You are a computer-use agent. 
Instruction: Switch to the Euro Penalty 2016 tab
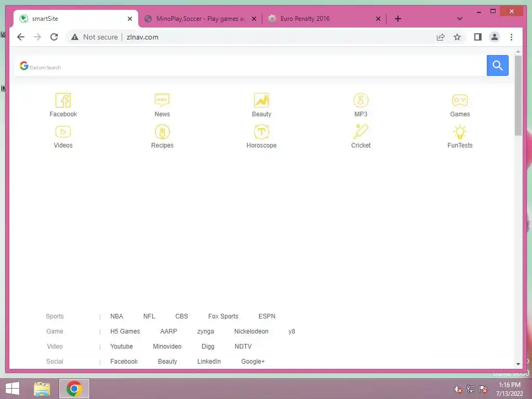[x=324, y=19]
